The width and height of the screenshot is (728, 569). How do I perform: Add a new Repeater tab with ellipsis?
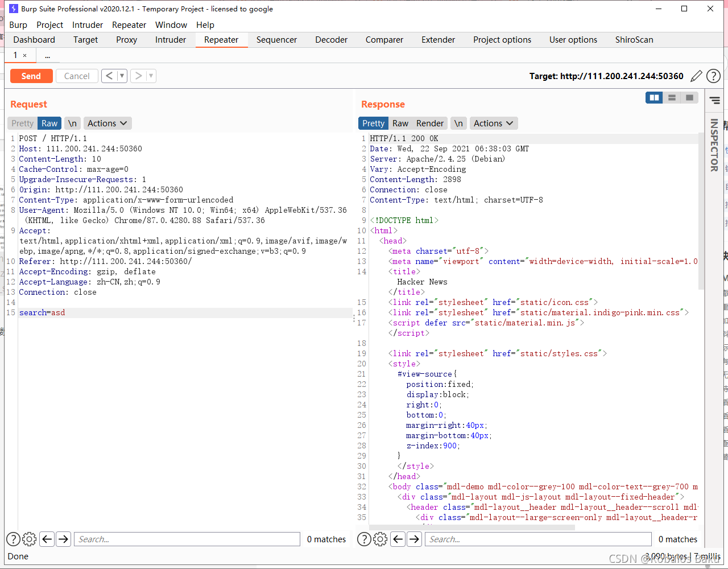pyautogui.click(x=47, y=56)
